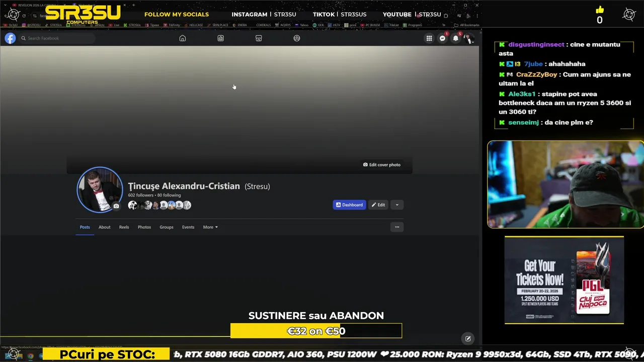
Task: Click chat username Ale3ks1
Action: [522, 94]
